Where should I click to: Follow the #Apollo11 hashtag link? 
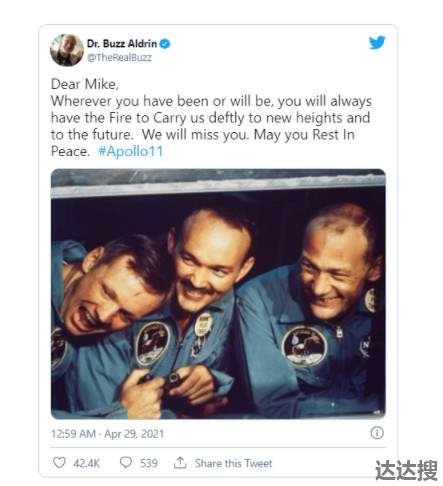click(x=131, y=151)
